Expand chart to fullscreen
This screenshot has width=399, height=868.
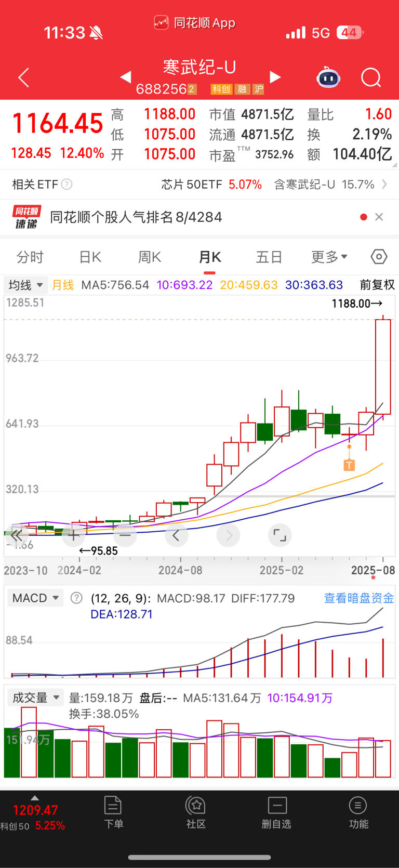pyautogui.click(x=280, y=535)
